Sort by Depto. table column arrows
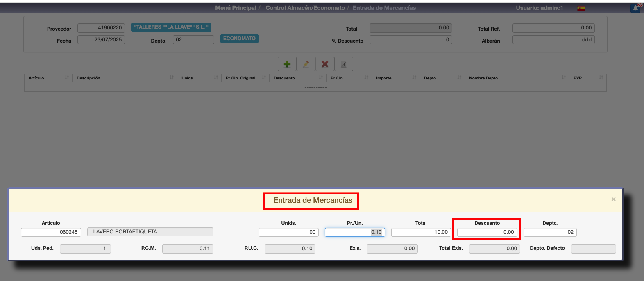 click(459, 78)
